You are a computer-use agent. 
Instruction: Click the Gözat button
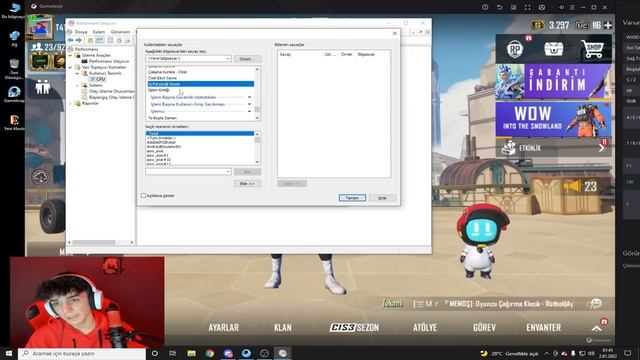click(247, 59)
